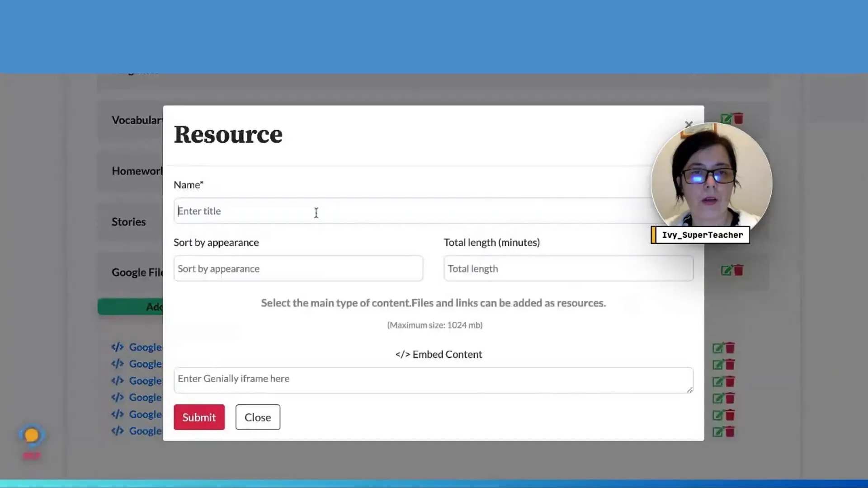Viewport: 868px width, 488px height.
Task: Click the </> embed icon beside the first Google link
Action: 117,347
